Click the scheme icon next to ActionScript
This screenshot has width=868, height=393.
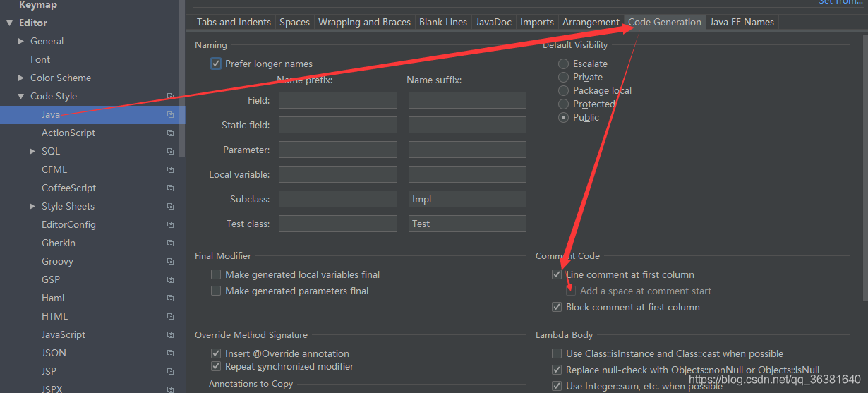coord(170,133)
